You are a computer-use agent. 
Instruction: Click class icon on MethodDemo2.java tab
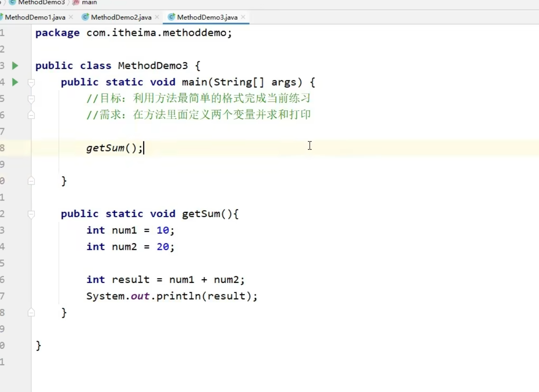[x=85, y=17]
